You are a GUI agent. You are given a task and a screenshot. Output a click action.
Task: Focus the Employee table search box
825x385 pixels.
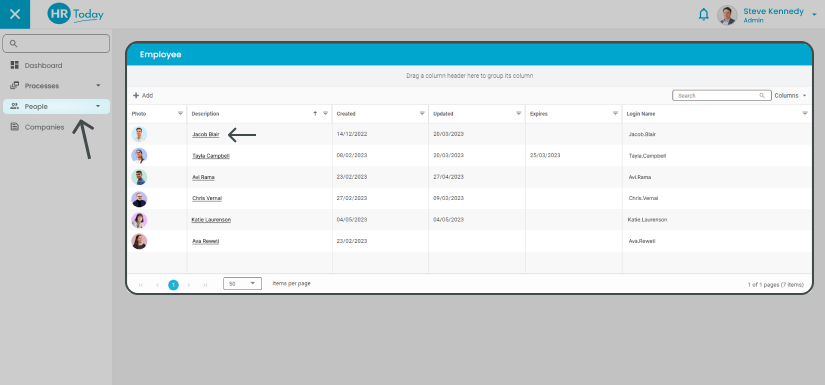point(722,96)
